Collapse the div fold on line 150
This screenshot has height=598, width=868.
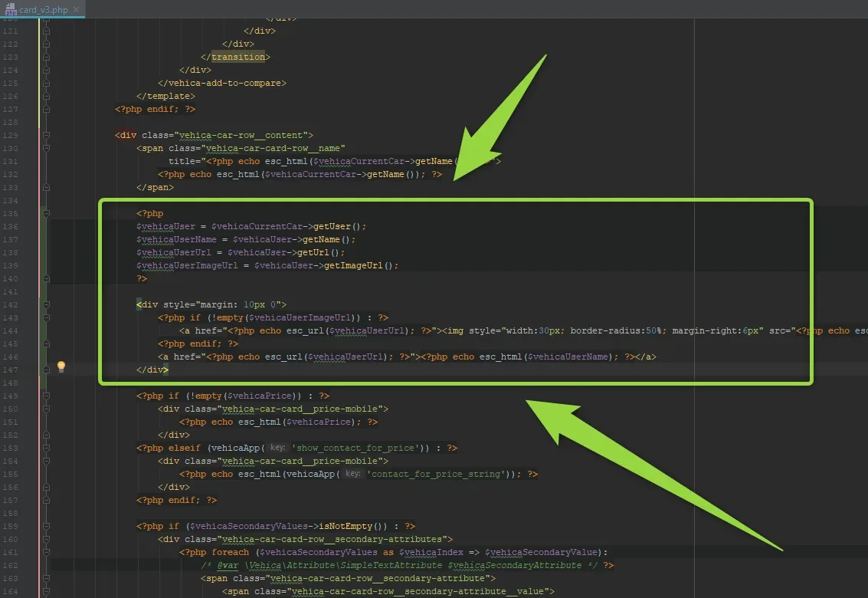point(47,409)
